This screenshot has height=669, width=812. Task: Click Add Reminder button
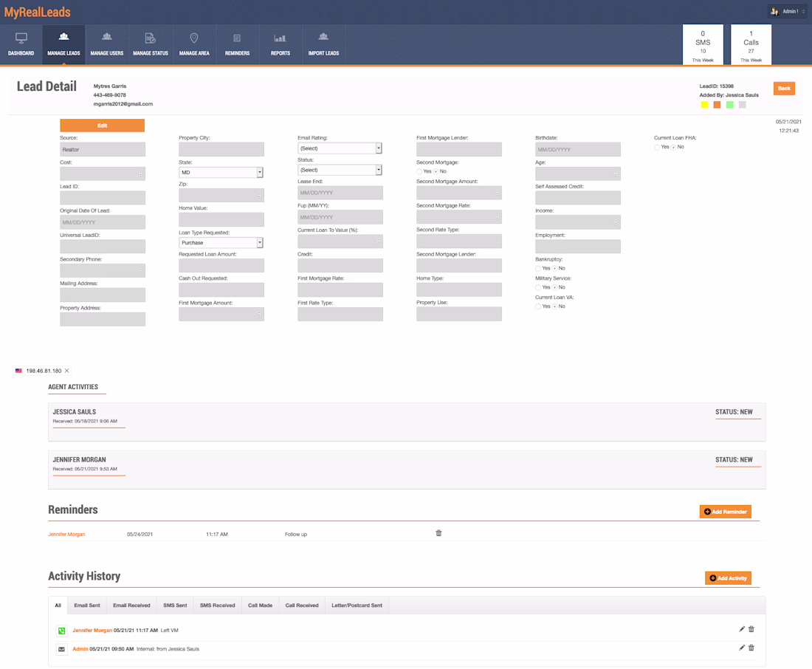[x=725, y=512]
